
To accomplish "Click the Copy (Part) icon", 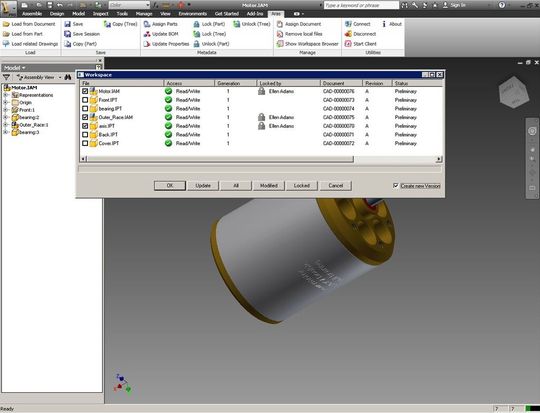I will 68,44.
